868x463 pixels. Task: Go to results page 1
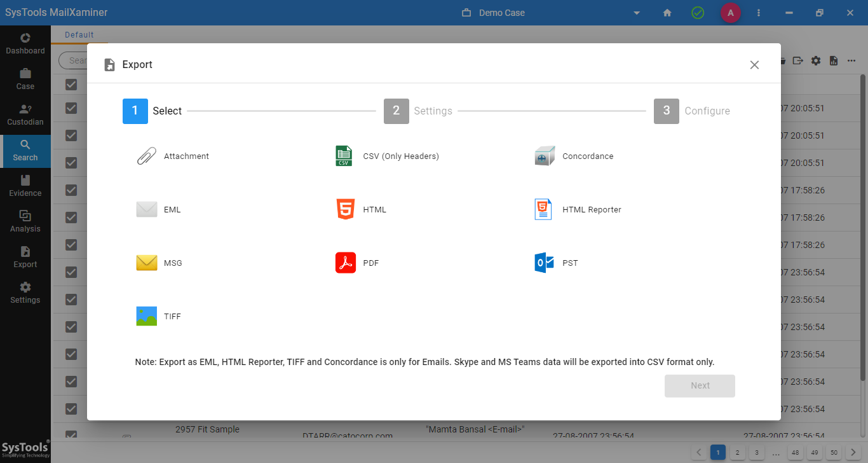click(x=717, y=453)
